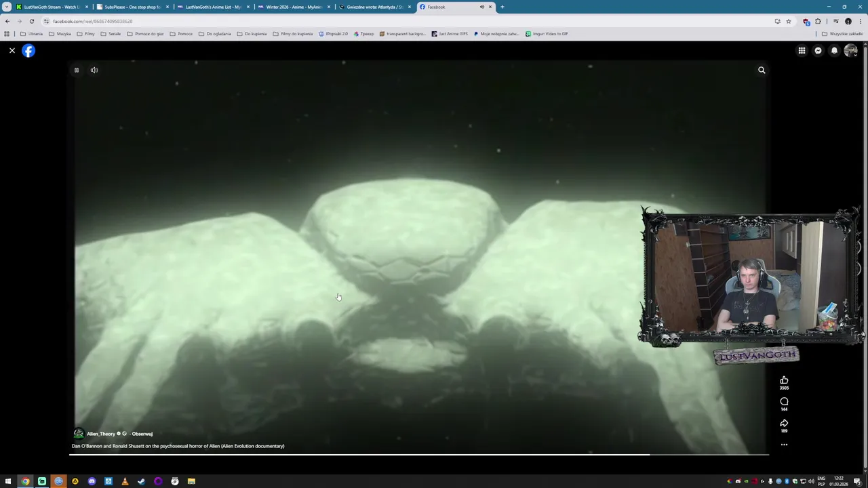This screenshot has height=488, width=868.
Task: Open Do kupienia bookmarks folder
Action: point(252,33)
